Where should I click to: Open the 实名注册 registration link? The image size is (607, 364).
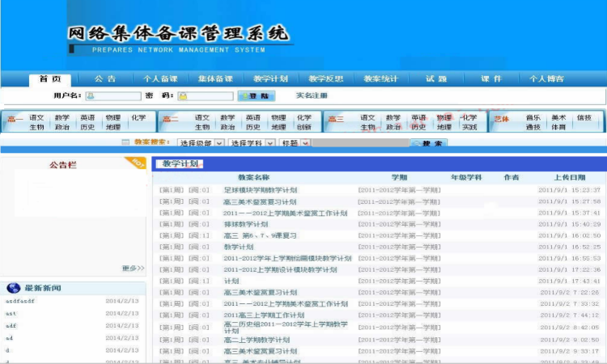click(312, 95)
